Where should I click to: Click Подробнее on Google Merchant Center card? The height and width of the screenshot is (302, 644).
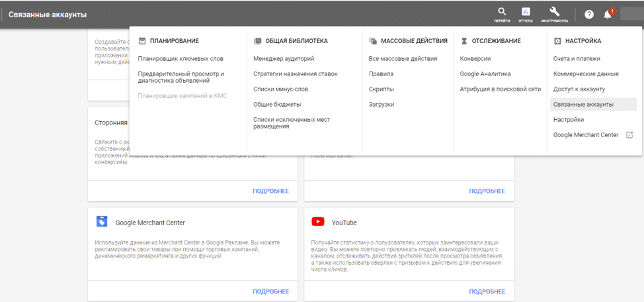click(270, 291)
